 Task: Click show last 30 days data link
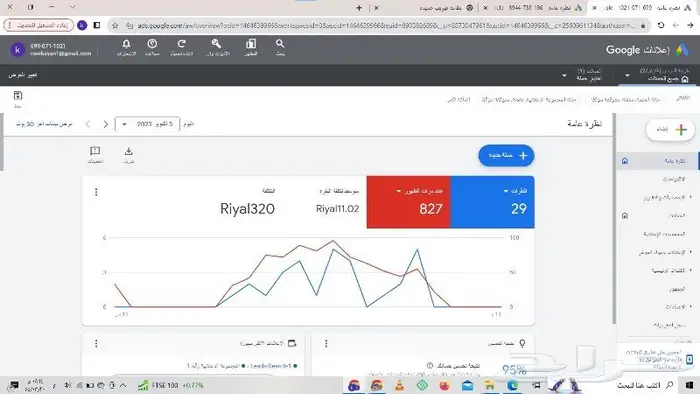[44, 124]
